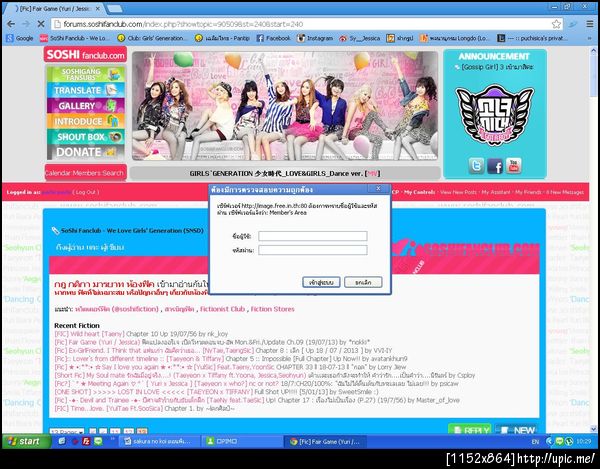The width and height of the screenshot is (600, 469).
Task: Open the puchisica's private bookmark
Action: pos(532,38)
